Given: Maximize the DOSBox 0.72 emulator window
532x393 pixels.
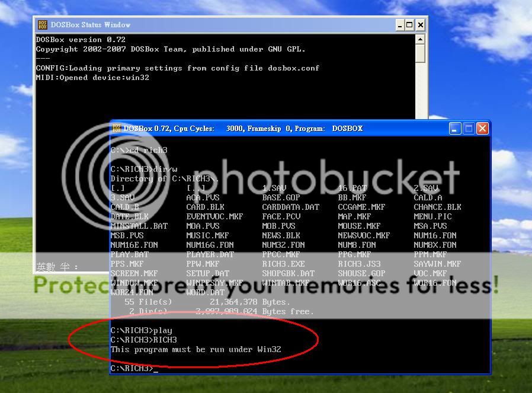Looking at the screenshot, I should coord(469,129).
